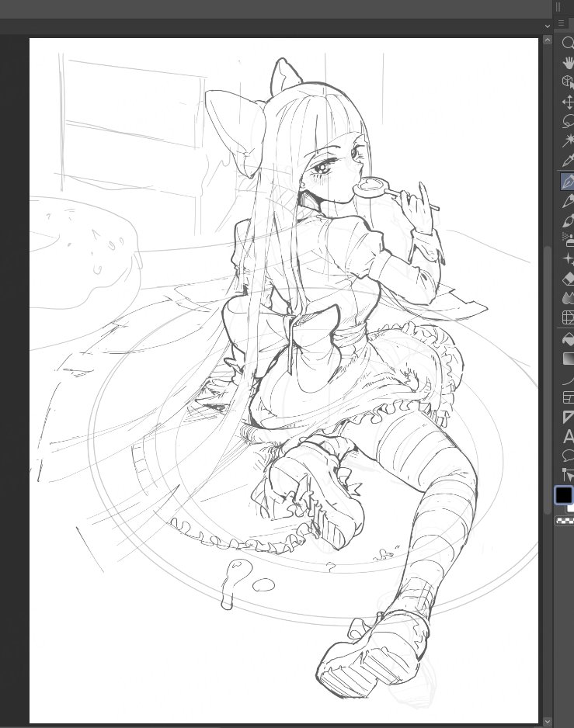Select the Frame border panel tool
The height and width of the screenshot is (728, 574).
tap(568, 398)
